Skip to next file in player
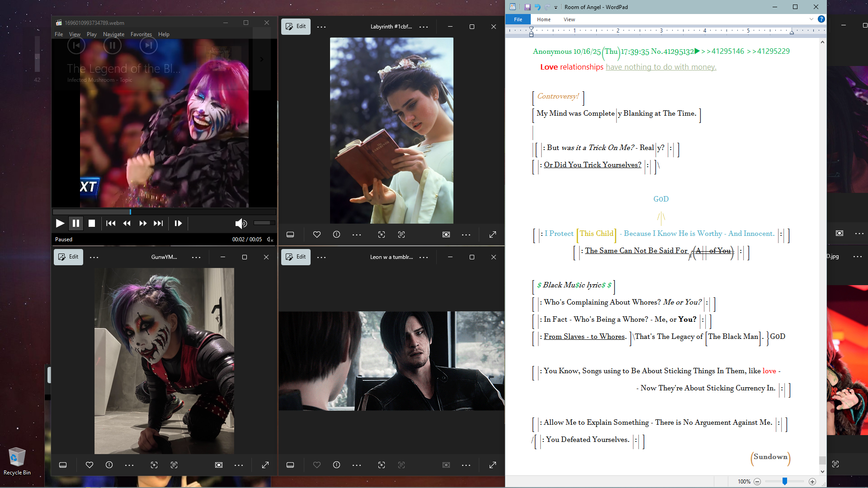 158,223
